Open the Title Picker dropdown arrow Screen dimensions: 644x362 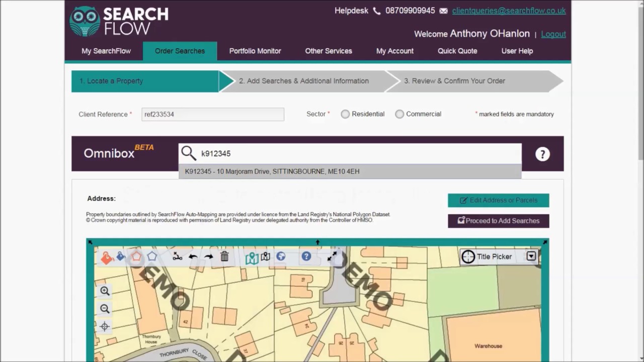coord(531,256)
